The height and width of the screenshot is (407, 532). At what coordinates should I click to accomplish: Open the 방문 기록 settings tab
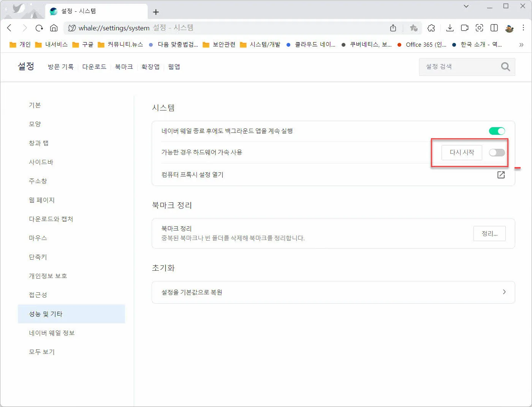(x=60, y=67)
